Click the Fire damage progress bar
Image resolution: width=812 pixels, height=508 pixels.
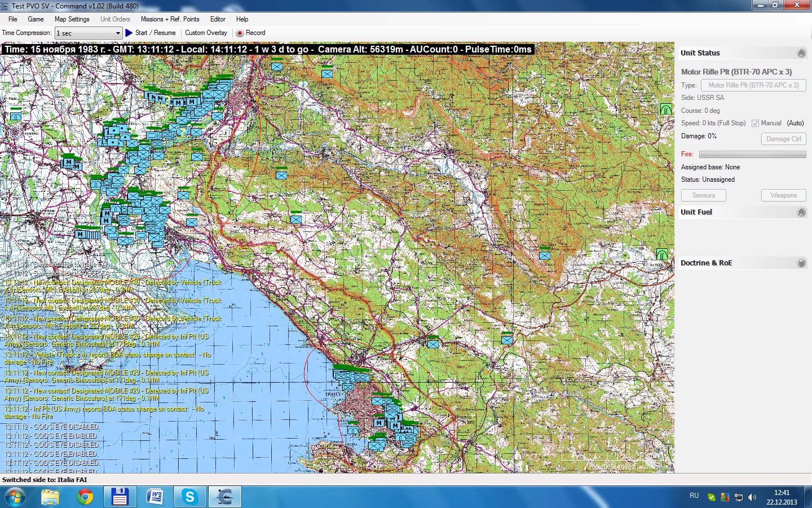(752, 154)
